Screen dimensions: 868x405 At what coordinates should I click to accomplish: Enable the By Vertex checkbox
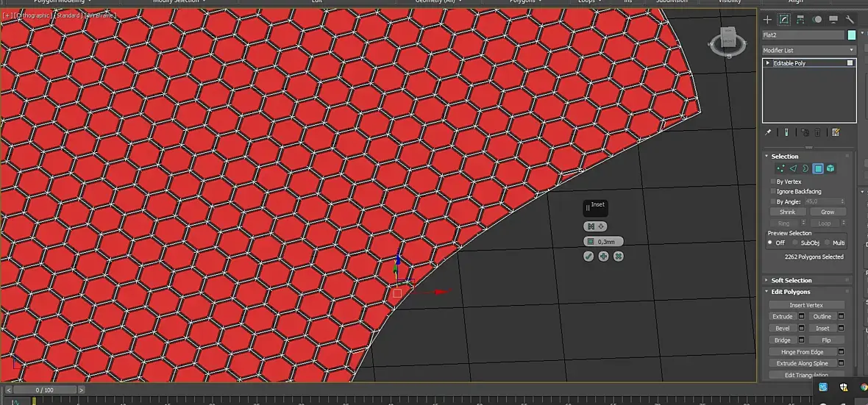click(x=773, y=182)
